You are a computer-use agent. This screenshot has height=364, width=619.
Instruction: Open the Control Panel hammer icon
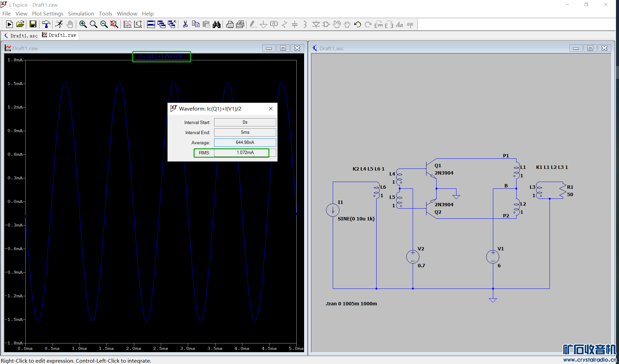(x=46, y=24)
